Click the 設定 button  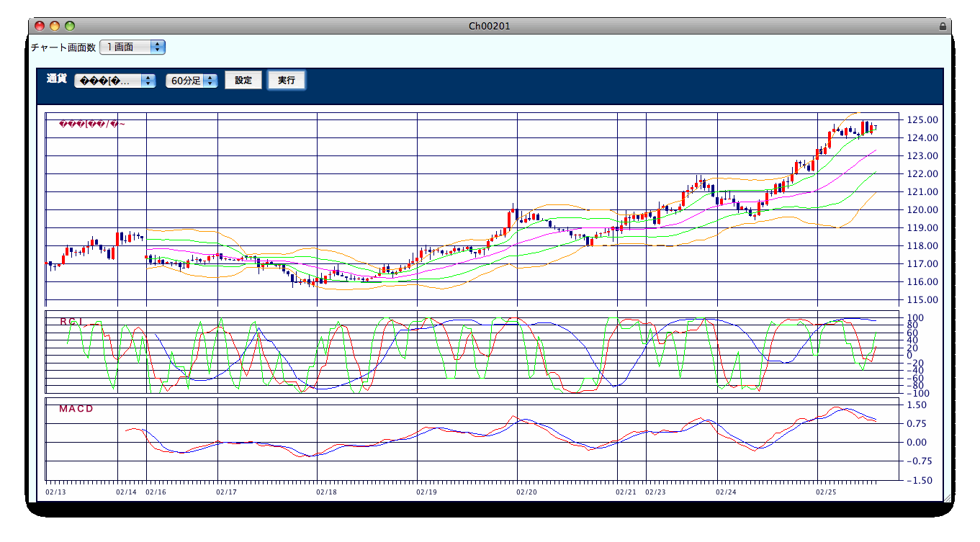pos(243,81)
